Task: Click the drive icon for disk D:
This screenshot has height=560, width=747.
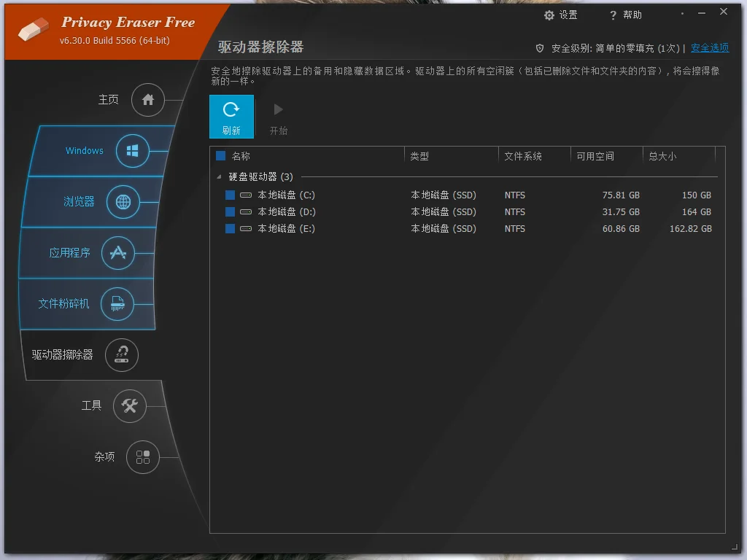Action: click(x=246, y=212)
